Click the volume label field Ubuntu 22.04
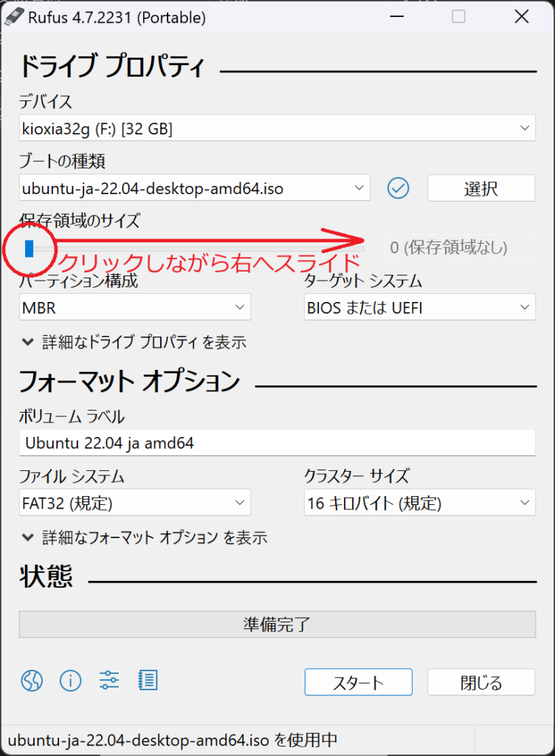 pyautogui.click(x=277, y=443)
